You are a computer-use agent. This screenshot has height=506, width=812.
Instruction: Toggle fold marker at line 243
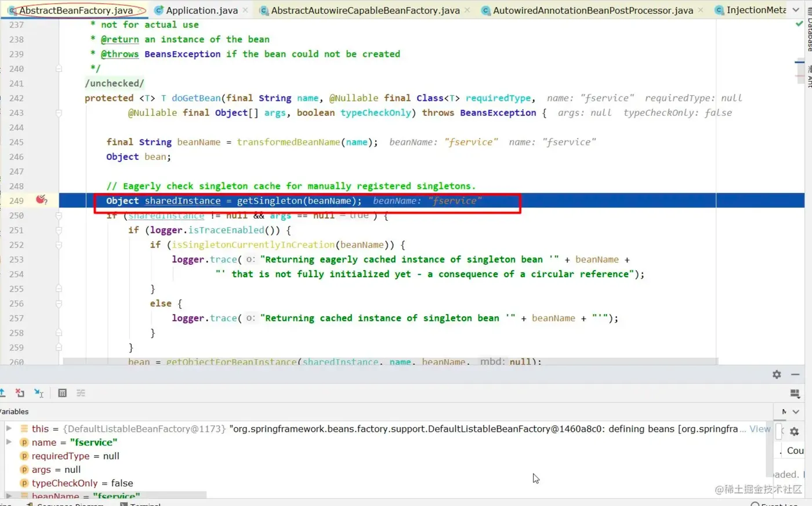coord(59,112)
